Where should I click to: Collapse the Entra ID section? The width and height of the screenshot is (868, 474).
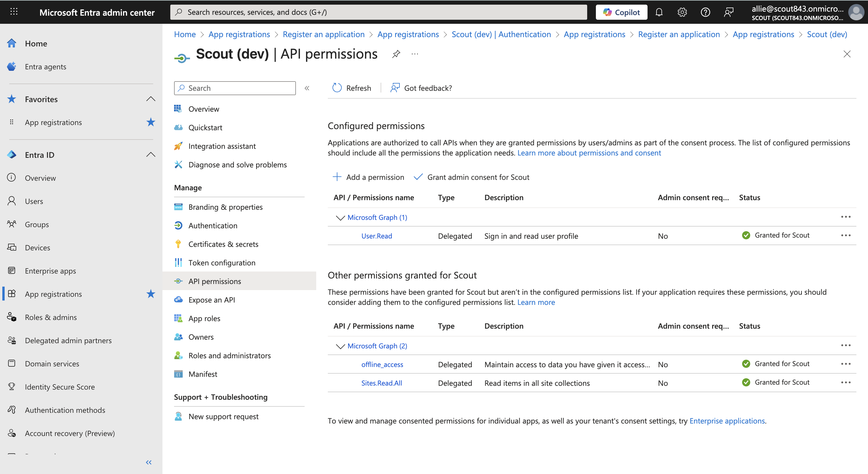coord(151,155)
